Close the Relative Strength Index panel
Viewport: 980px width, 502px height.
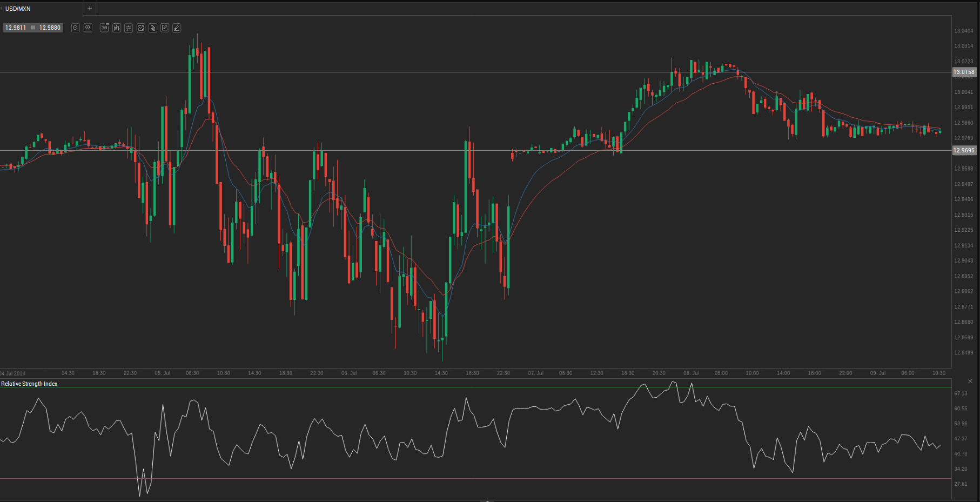tap(970, 381)
